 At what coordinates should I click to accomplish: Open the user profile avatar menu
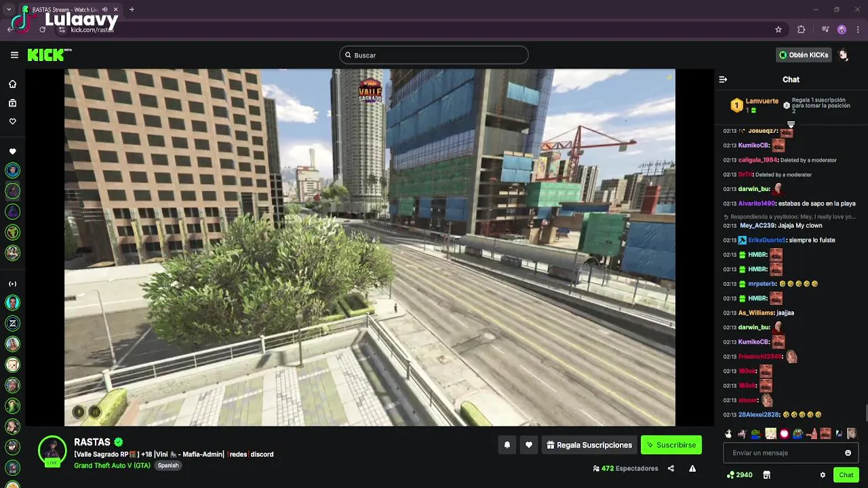tap(844, 55)
